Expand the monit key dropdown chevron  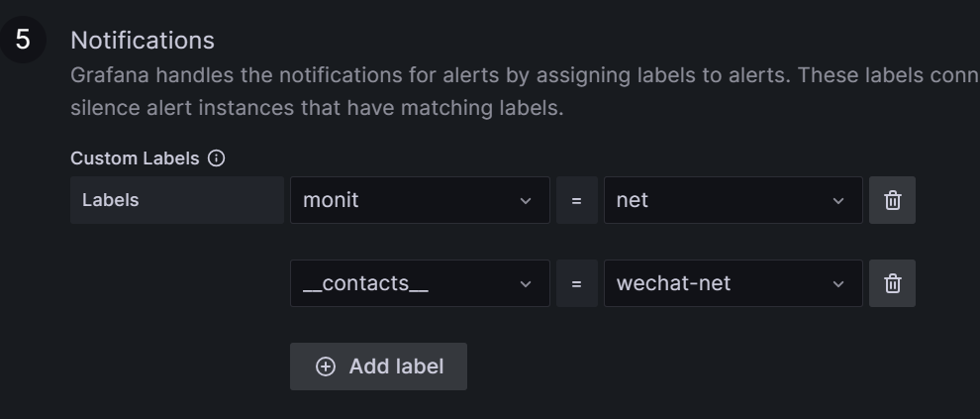[526, 201]
